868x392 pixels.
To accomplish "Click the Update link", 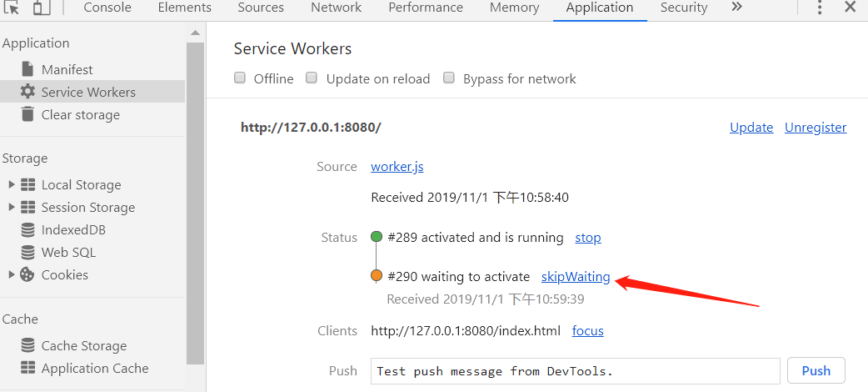I will [751, 128].
